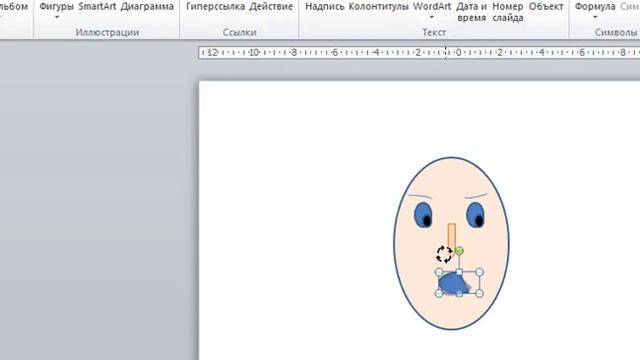Click the top-left resize handle of mouth
Screen dimensions: 640x360
439,272
